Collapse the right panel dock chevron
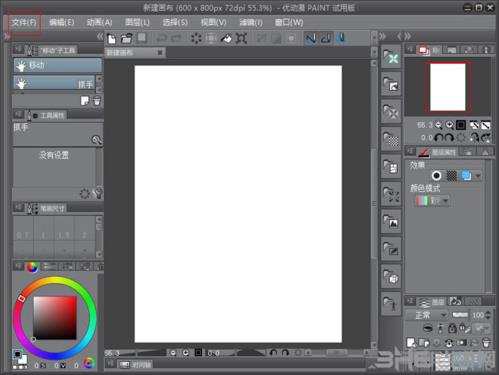 coord(407,36)
